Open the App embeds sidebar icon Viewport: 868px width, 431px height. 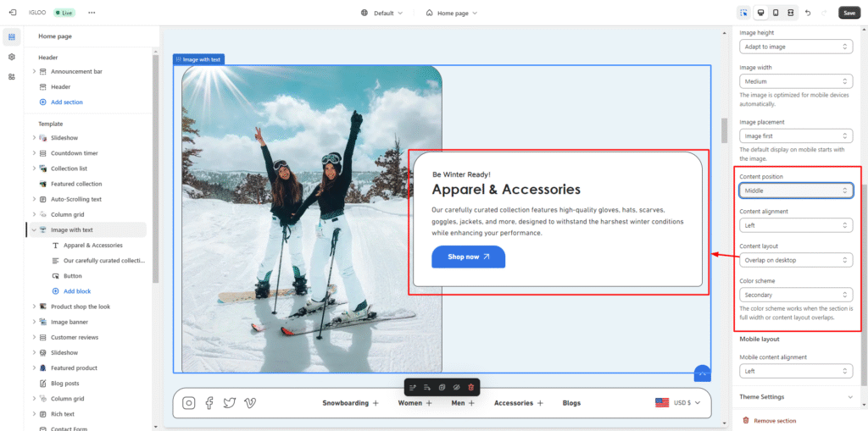12,77
